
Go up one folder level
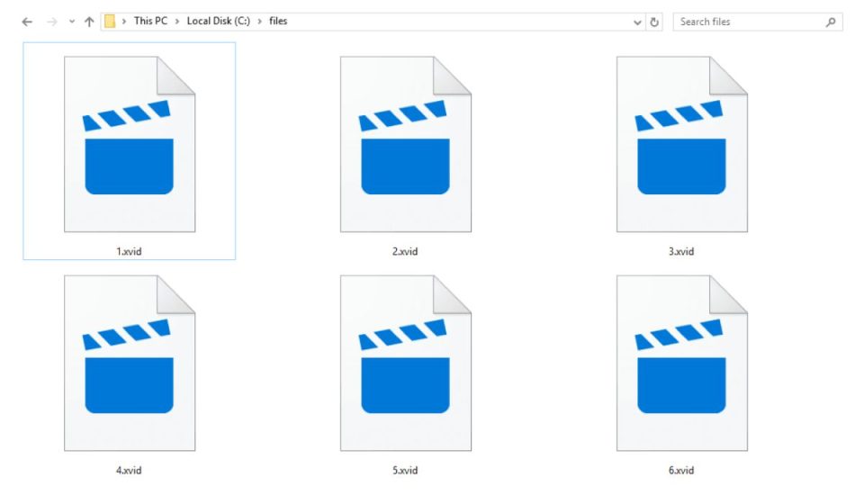(x=89, y=22)
